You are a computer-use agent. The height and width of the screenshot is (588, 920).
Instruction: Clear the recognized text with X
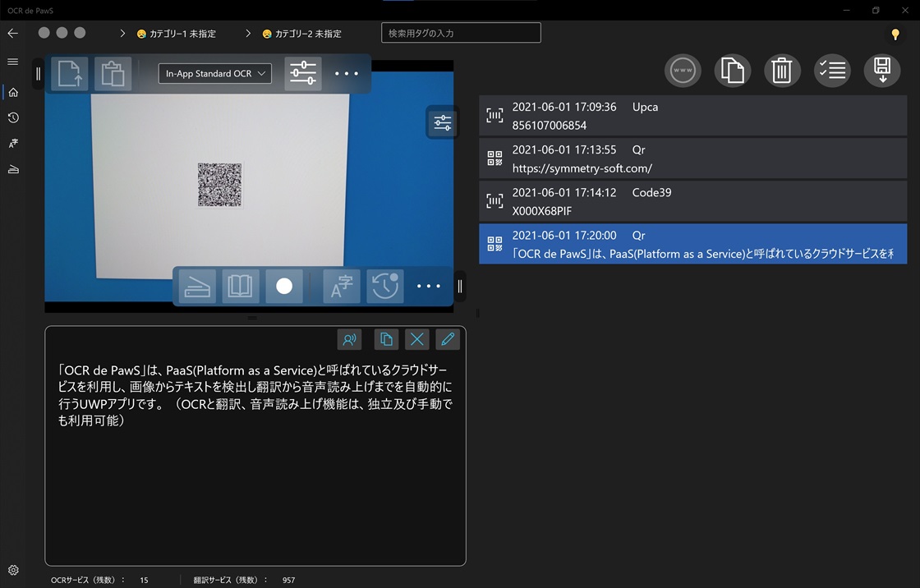pos(417,339)
